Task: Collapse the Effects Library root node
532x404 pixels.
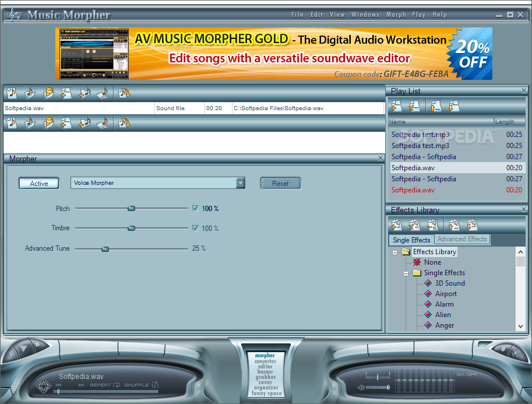Action: (394, 252)
